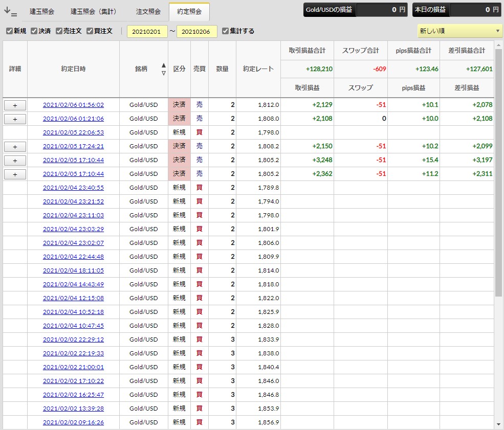504x430 pixels.
Task: Click the end date field 20210206
Action: tap(196, 32)
